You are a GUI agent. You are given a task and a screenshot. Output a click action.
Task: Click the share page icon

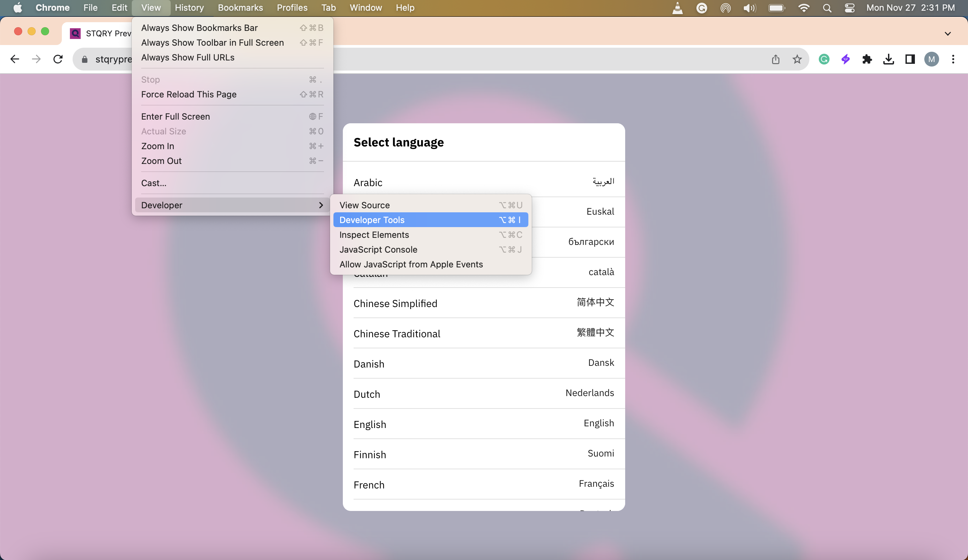coord(775,59)
